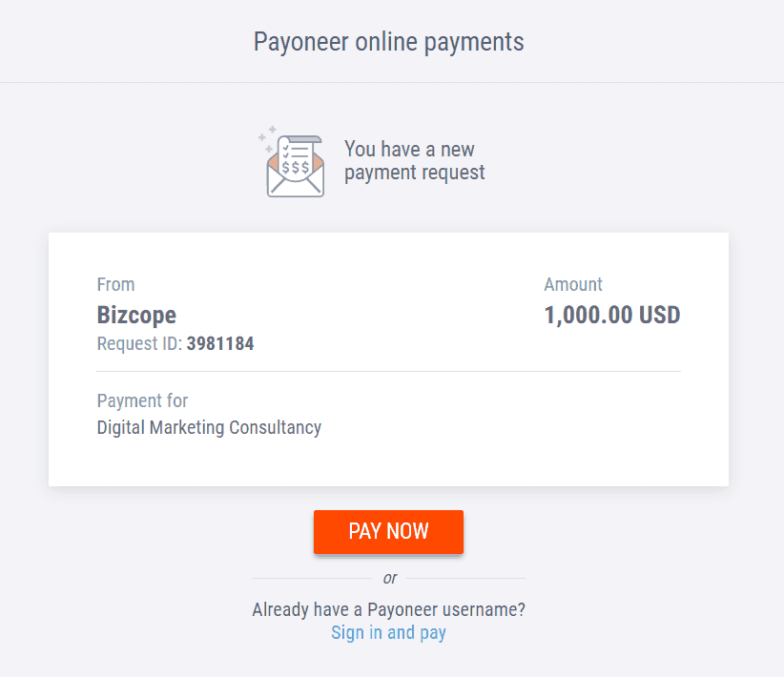Click the sender name Bizcope
Viewport: 784px width, 677px height.
click(136, 315)
